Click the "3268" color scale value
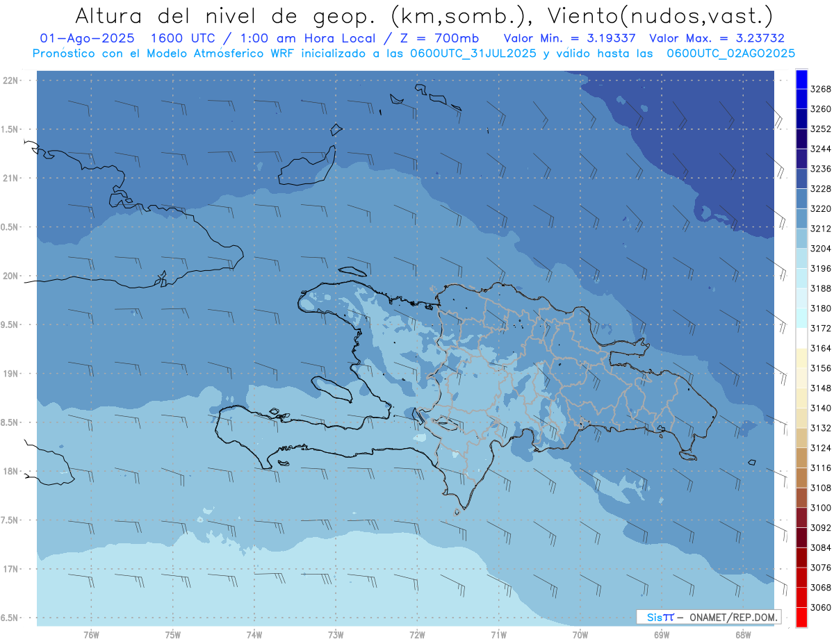The image size is (834, 644). coord(821,90)
